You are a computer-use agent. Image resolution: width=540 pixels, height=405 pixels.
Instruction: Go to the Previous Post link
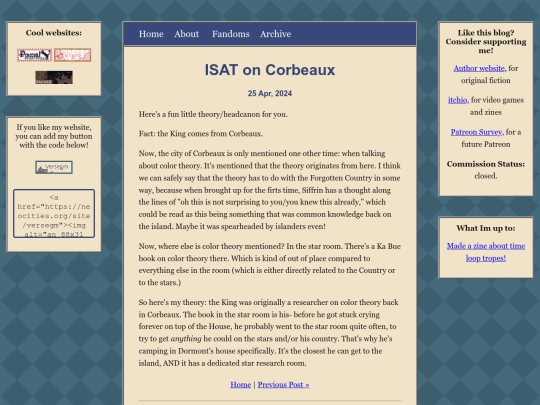coord(283,385)
